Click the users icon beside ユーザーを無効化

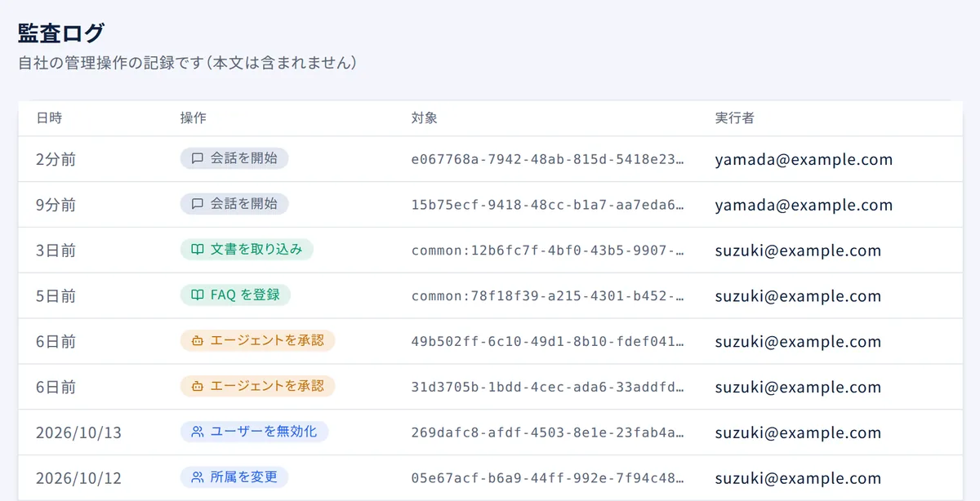click(197, 432)
